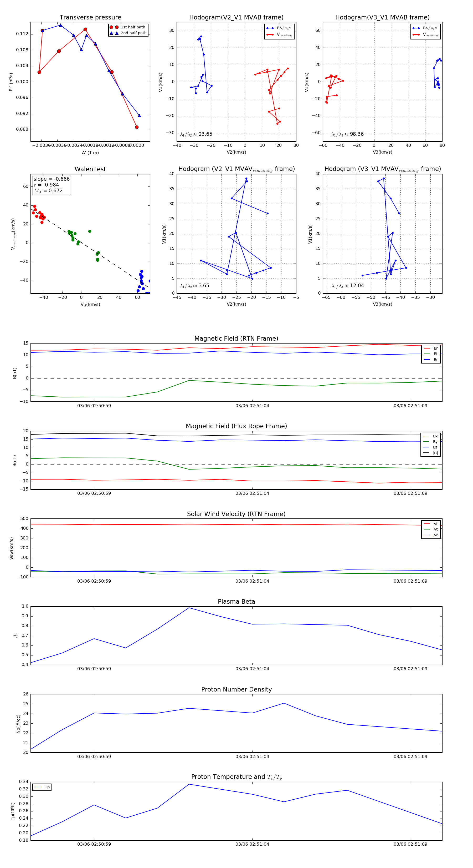Viewport: 473px width, 868px height.
Task: Click the 'Plasma Beta' plot title
Action: click(236, 602)
